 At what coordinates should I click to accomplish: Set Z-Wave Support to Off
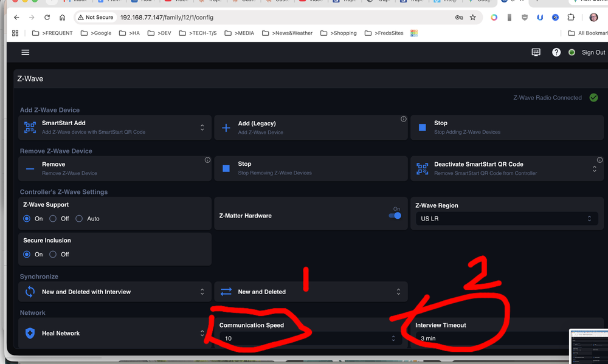(53, 219)
